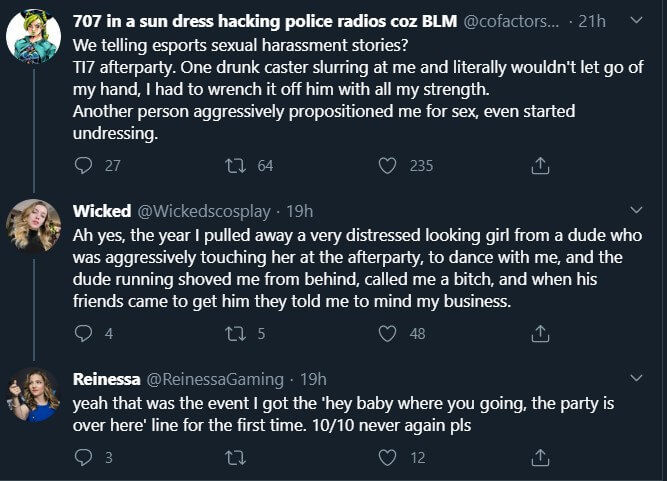667x481 pixels.
Task: Open the first tweet's more options chevron
Action: pyautogui.click(x=637, y=22)
